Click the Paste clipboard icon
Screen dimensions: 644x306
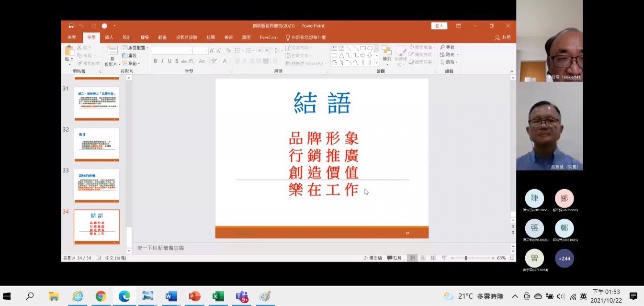(69, 53)
